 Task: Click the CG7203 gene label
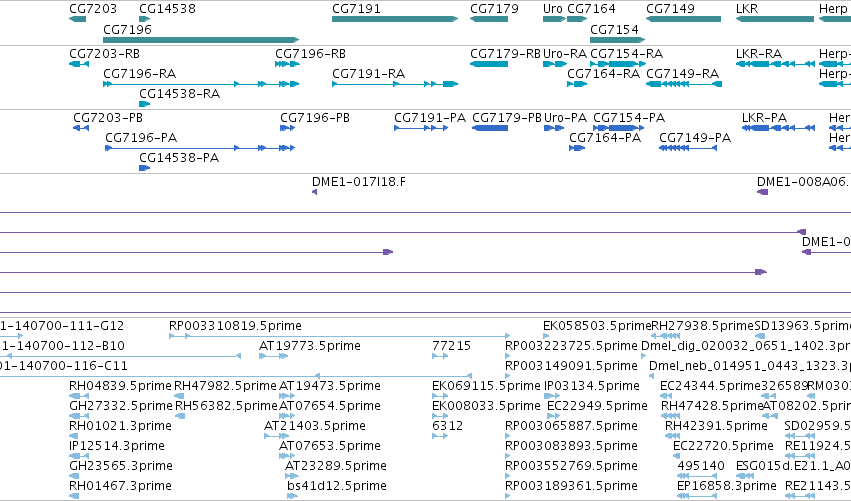(93, 9)
